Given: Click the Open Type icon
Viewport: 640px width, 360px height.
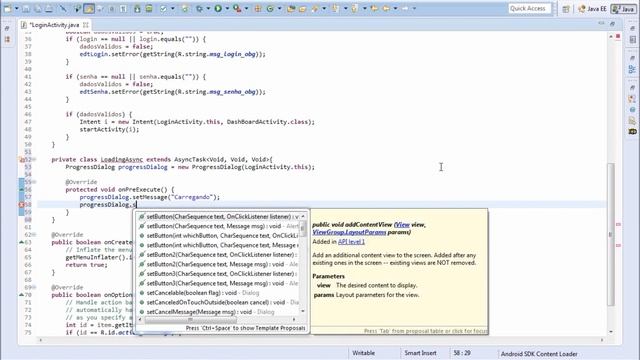Looking at the screenshot, I should [291, 9].
